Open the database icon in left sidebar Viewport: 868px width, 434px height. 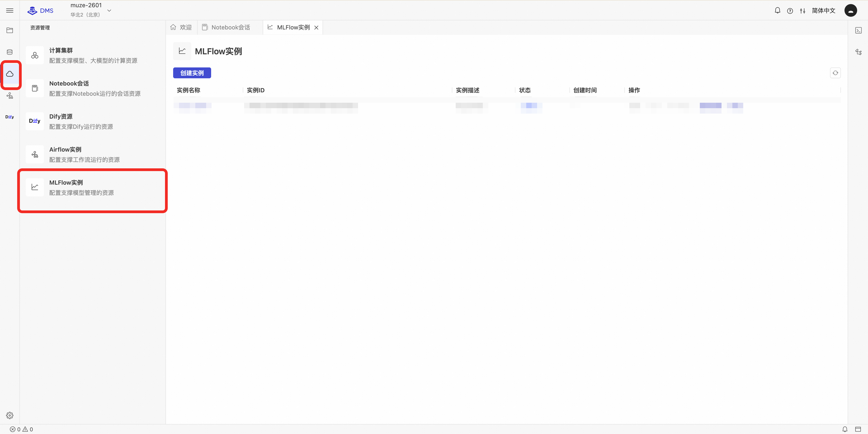[x=10, y=52]
